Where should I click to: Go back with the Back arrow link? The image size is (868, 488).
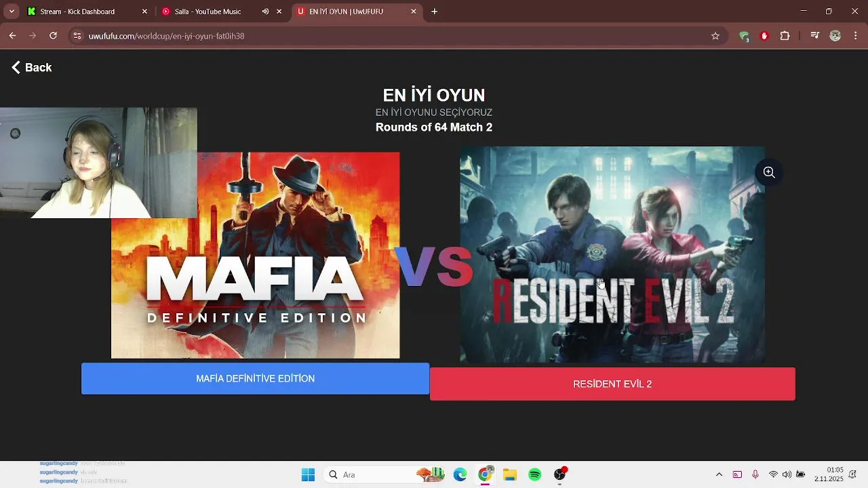coord(32,67)
